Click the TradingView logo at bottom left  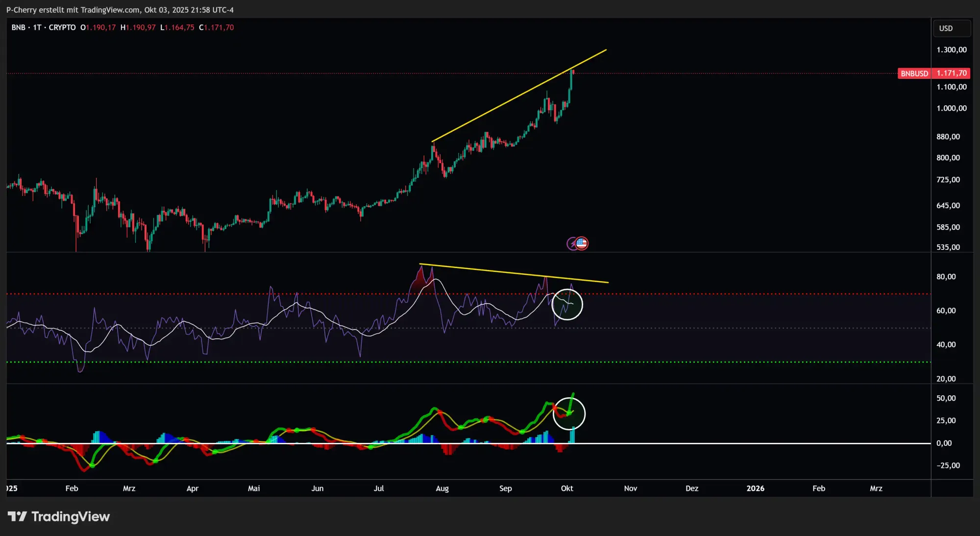tap(59, 516)
